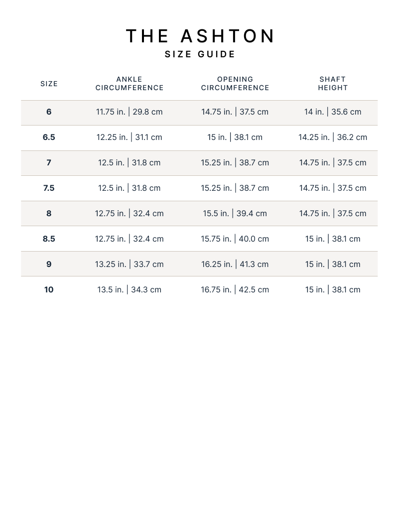Image resolution: width=399 pixels, height=532 pixels.
Task: Select size 8.5 row label
Action: tap(49, 239)
